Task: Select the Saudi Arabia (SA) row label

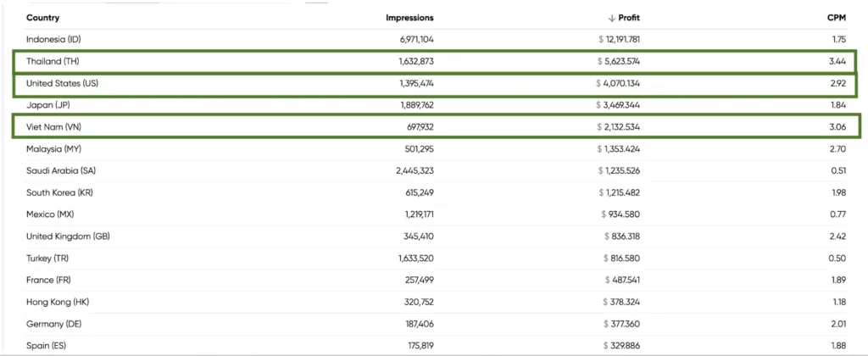Action: 61,170
